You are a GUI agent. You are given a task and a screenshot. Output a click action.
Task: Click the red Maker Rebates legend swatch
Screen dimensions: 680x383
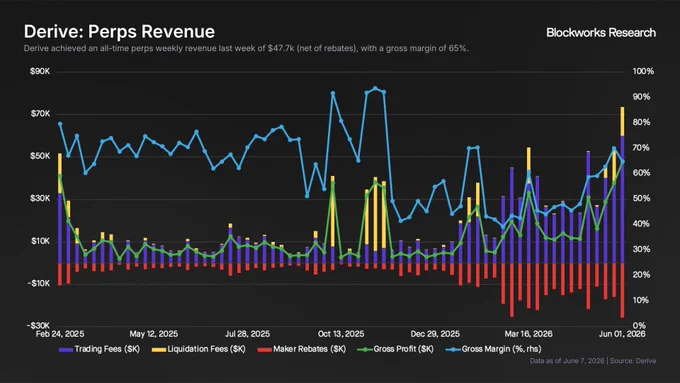click(x=265, y=349)
